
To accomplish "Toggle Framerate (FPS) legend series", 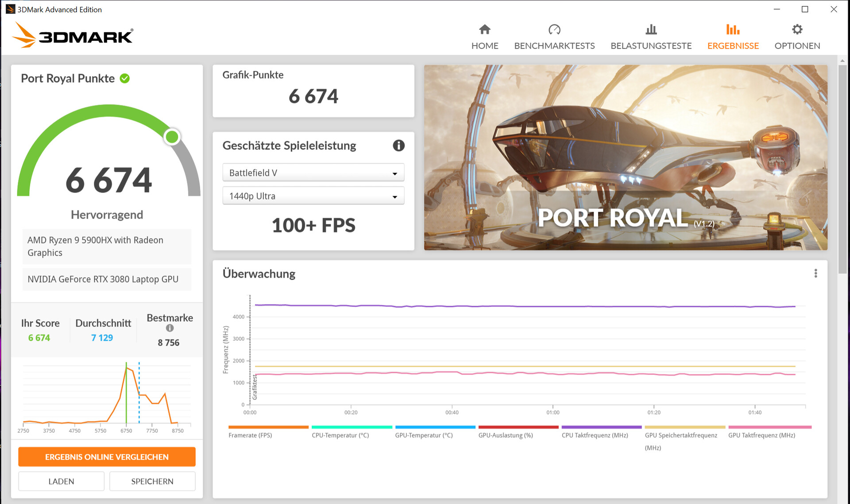I will (x=250, y=435).
